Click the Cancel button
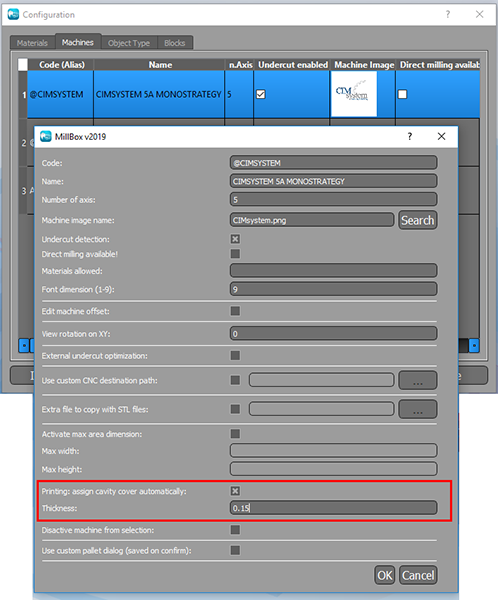Image resolution: width=498 pixels, height=600 pixels. coord(418,575)
